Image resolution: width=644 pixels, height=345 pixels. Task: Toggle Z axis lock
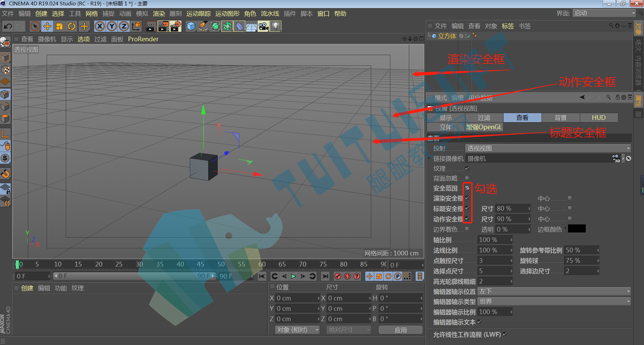point(124,26)
